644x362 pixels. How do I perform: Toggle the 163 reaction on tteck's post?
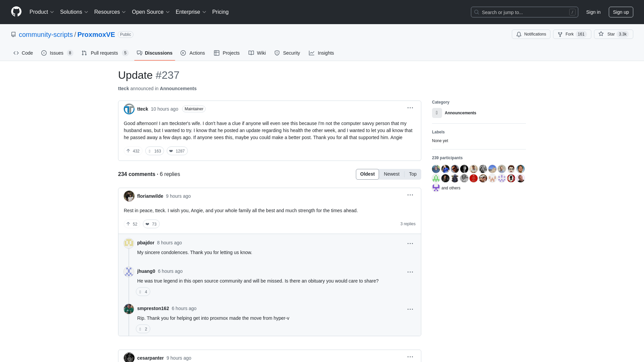click(155, 151)
